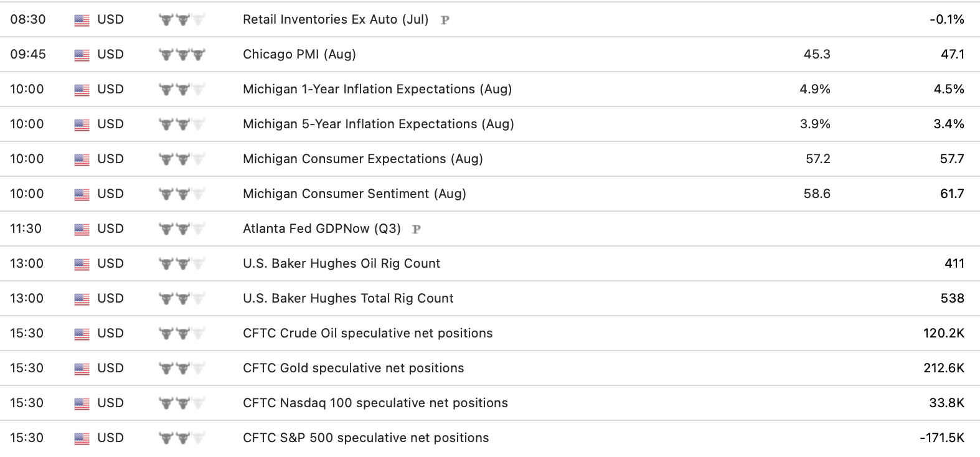Open the Chicago PMI (Aug) event

tap(299, 54)
